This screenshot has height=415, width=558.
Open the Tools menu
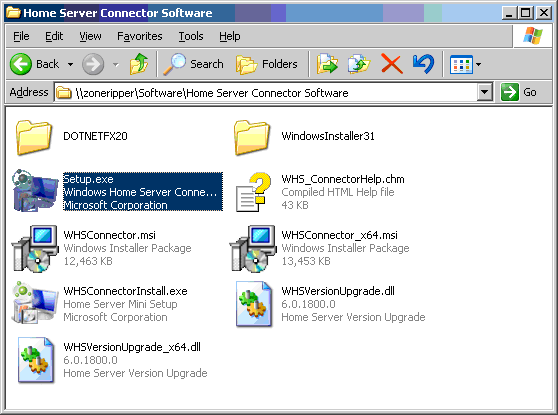[191, 36]
